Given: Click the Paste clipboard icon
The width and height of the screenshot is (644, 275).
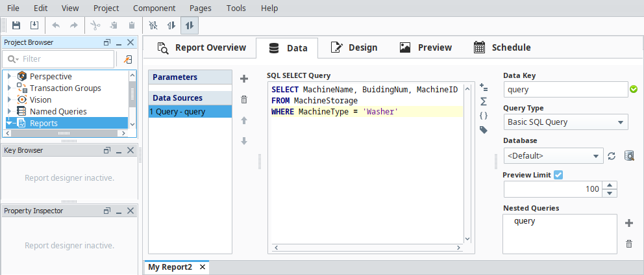Looking at the screenshot, I should tap(132, 25).
